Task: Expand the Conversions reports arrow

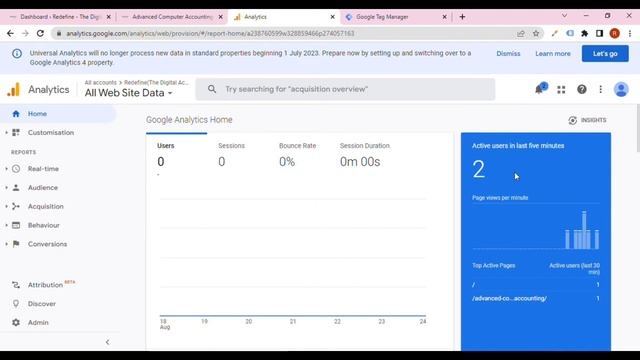Action: [x=6, y=244]
